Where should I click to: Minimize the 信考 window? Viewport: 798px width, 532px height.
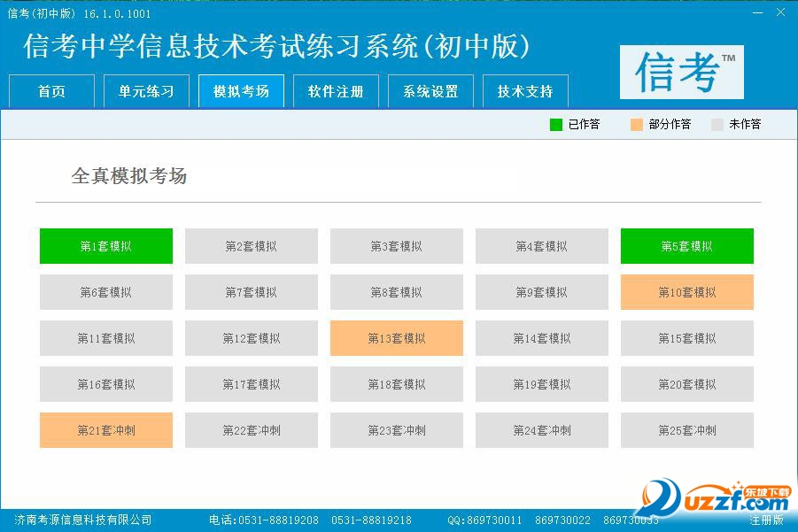pos(758,12)
